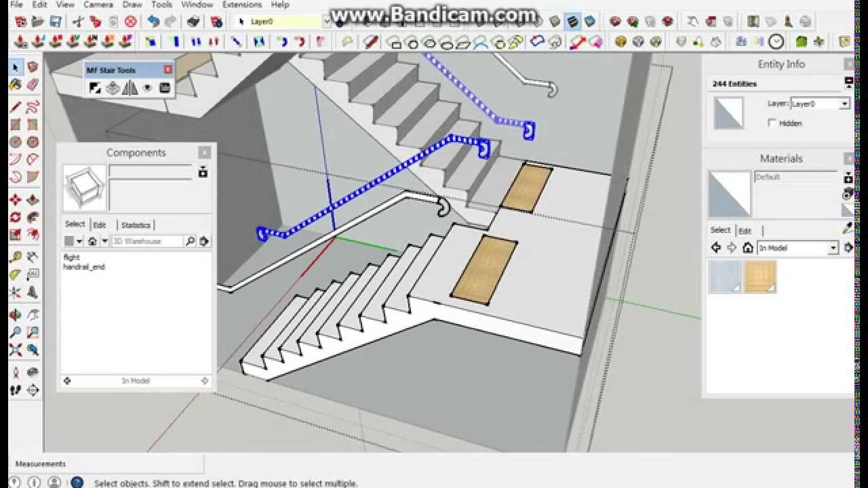Viewport: 868px width, 488px height.
Task: Open Components view options dropdown
Action: pos(78,241)
